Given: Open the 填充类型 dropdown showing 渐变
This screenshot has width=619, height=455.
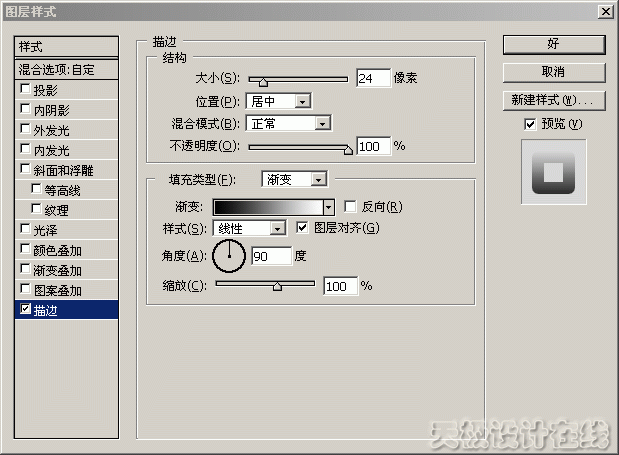Looking at the screenshot, I should pyautogui.click(x=294, y=180).
